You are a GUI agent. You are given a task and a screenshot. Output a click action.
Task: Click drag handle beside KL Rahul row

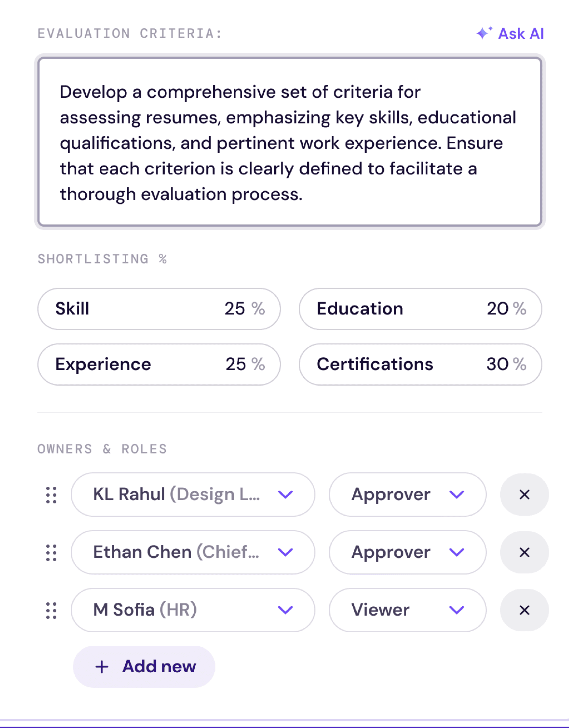click(51, 495)
